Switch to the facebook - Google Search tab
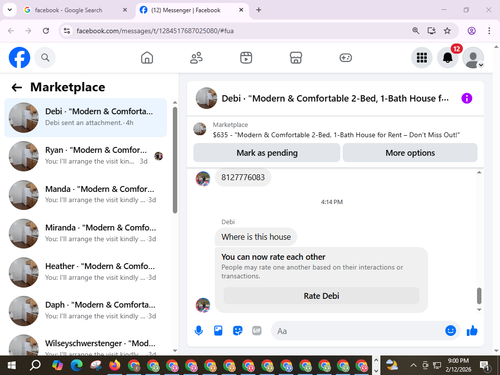This screenshot has height=375, width=500. (x=76, y=10)
